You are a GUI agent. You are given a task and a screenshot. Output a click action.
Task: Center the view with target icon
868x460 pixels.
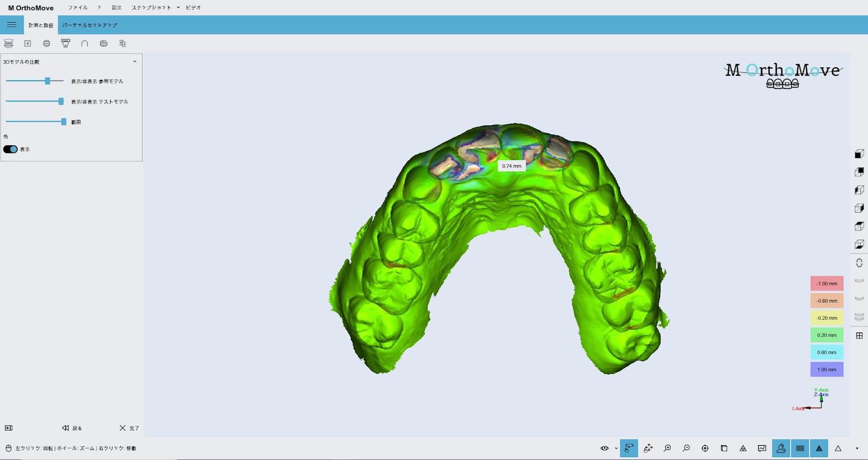pyautogui.click(x=705, y=448)
